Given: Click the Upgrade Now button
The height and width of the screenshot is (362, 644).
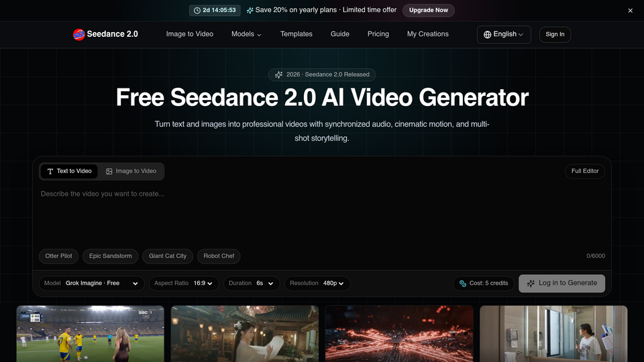Looking at the screenshot, I should point(429,10).
